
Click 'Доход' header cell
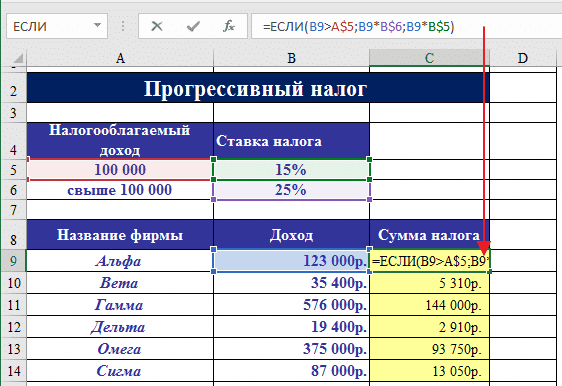[291, 235]
